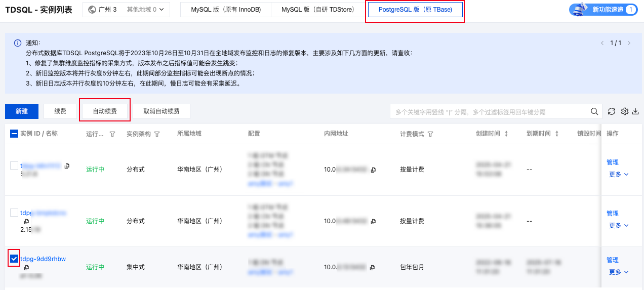Click the 包年包月 billing cell

[412, 267]
